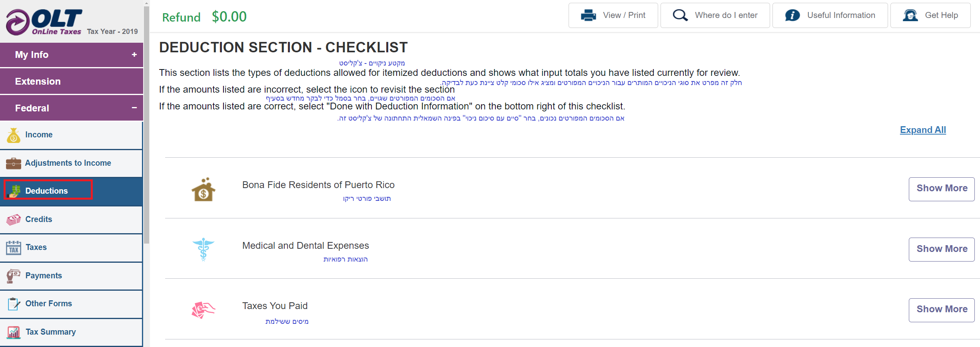Click the magnifier icon in Where do I enter

tap(680, 15)
